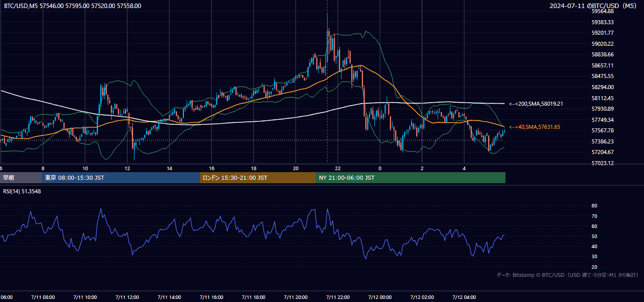The width and height of the screenshot is (644, 302).
Task: Click RSI scale value 40
Action: (x=594, y=246)
